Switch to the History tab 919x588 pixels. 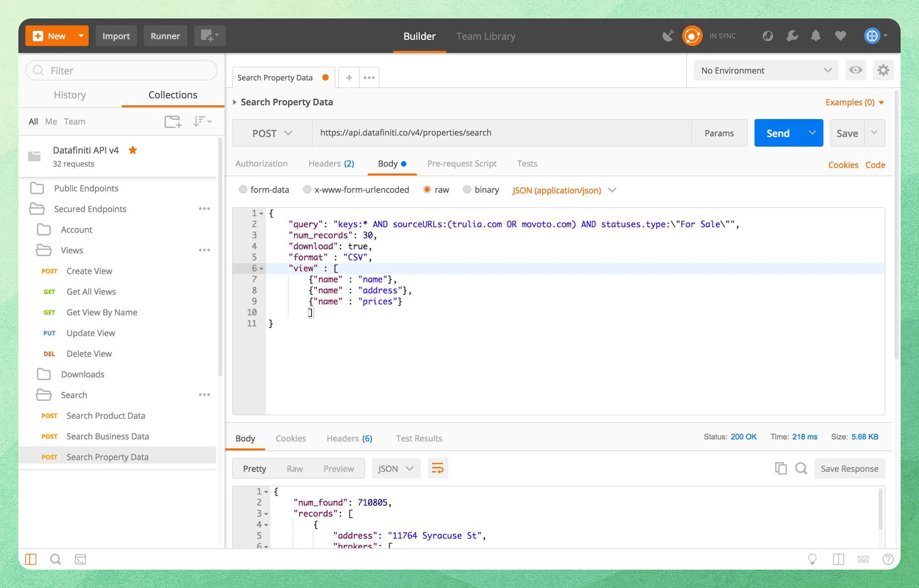(x=70, y=95)
